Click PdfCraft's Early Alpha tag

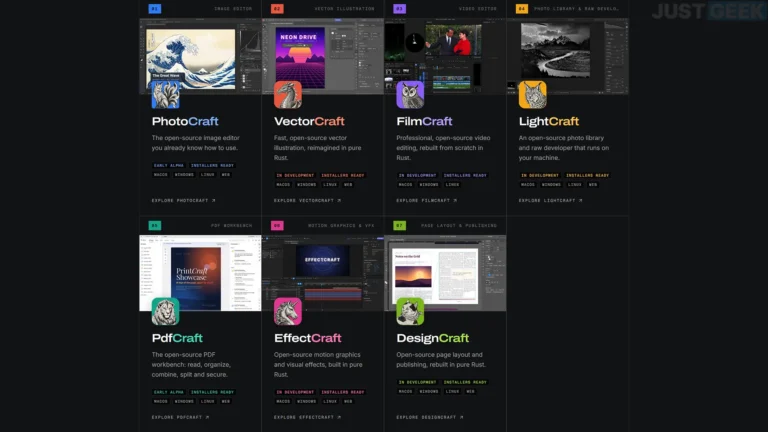click(x=168, y=392)
